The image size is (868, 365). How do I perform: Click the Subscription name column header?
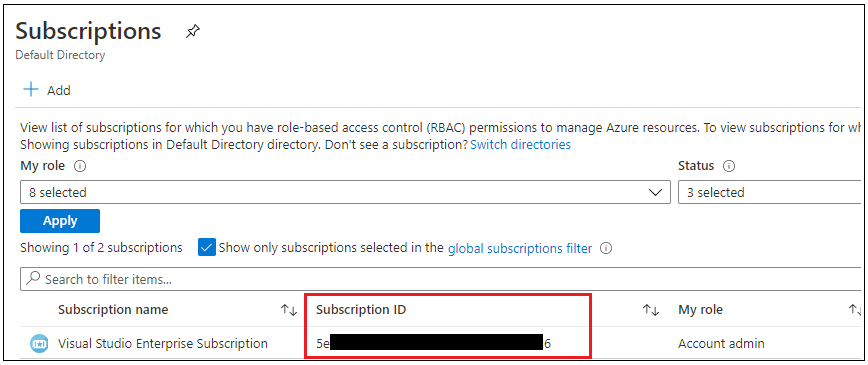[113, 310]
